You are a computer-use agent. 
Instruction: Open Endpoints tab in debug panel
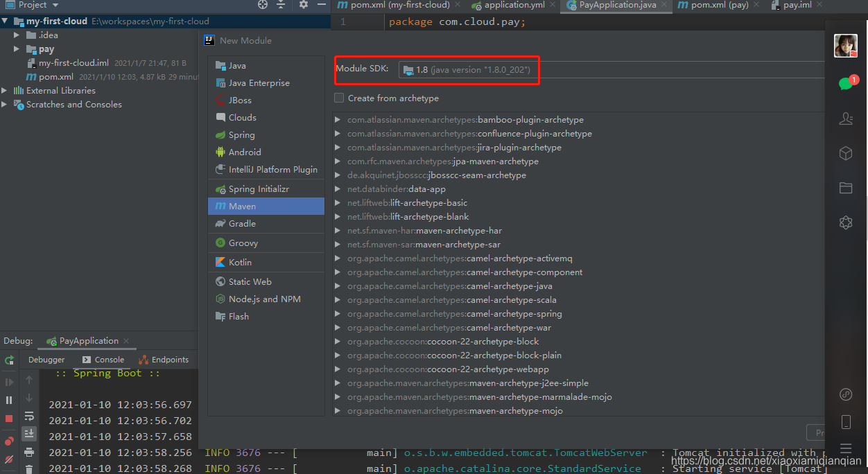click(x=164, y=360)
